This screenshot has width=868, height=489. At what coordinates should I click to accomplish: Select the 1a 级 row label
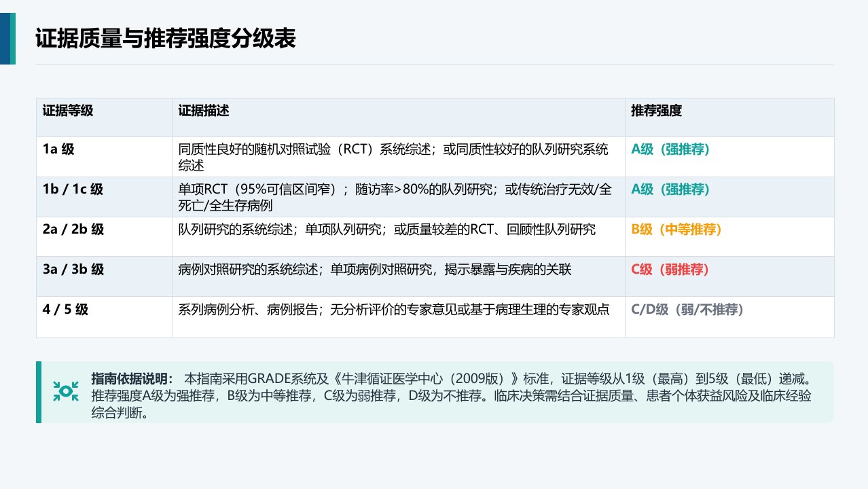58,149
